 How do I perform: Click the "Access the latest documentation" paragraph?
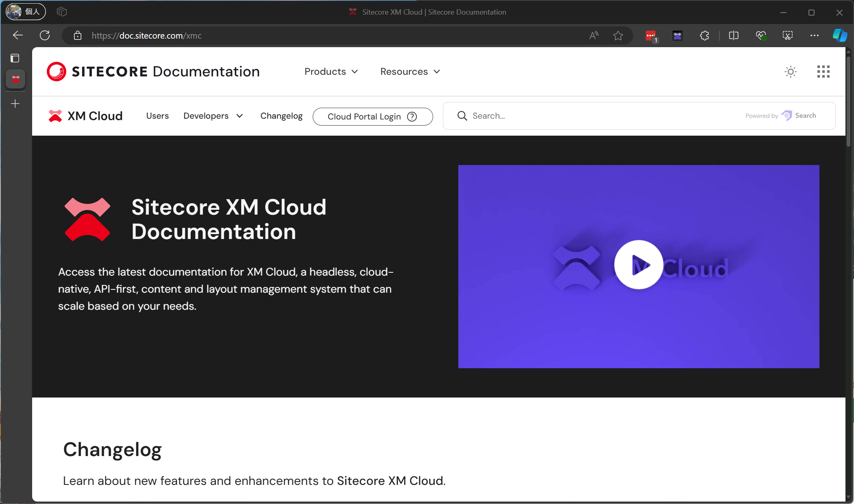pos(226,289)
